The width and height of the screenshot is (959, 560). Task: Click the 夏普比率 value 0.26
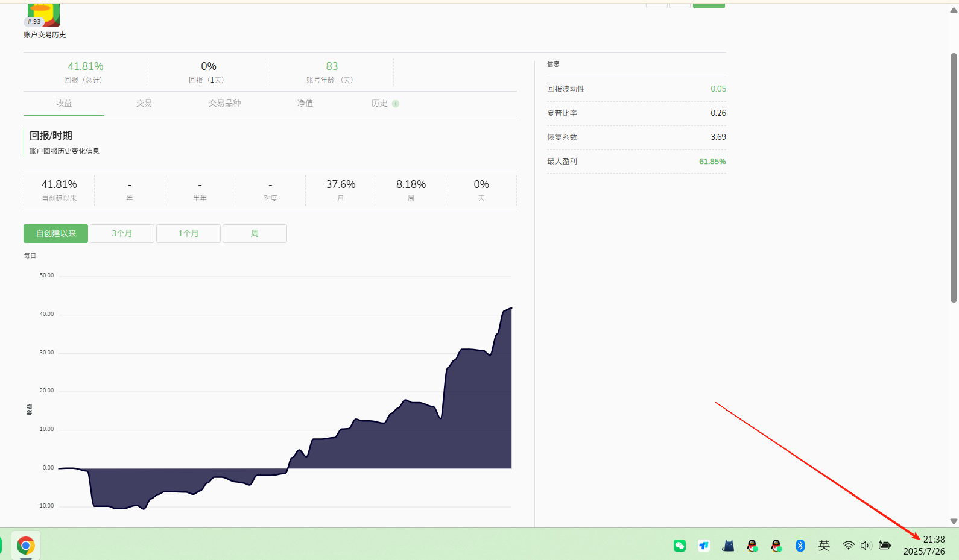(718, 113)
